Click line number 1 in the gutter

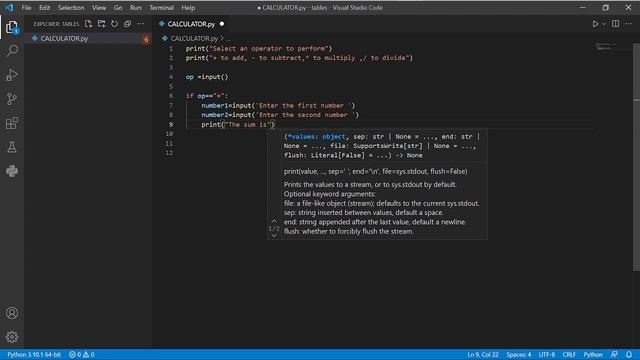[171, 48]
